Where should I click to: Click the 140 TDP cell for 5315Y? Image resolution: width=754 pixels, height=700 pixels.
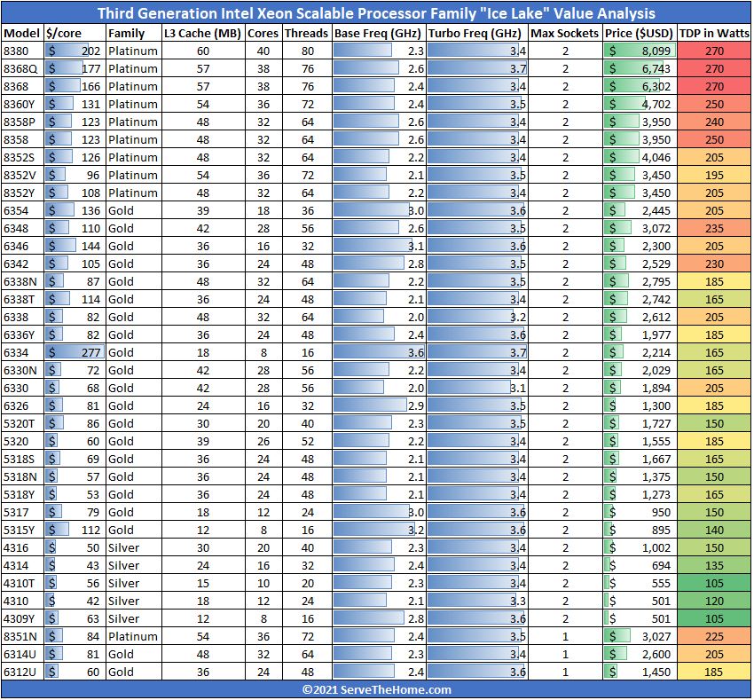click(x=714, y=531)
